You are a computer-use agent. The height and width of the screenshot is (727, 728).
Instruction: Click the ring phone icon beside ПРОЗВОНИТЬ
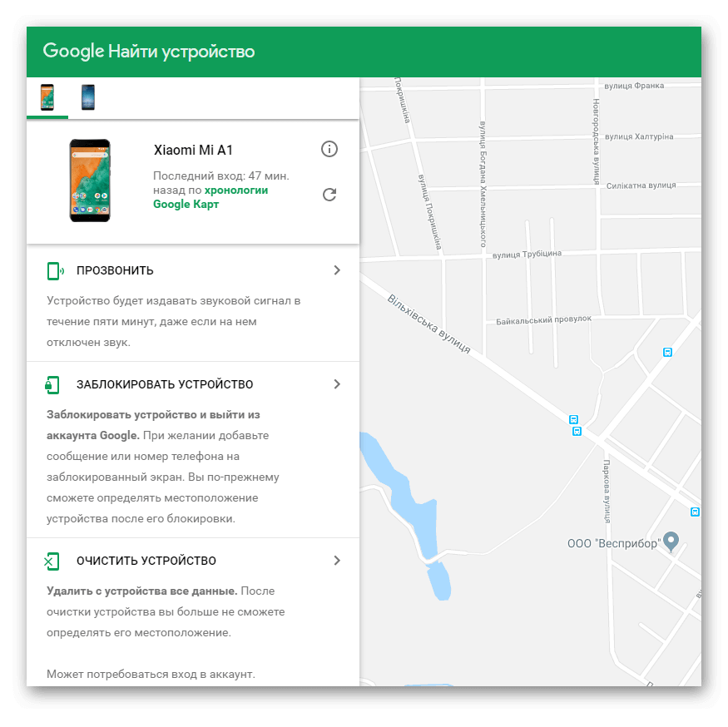55,270
